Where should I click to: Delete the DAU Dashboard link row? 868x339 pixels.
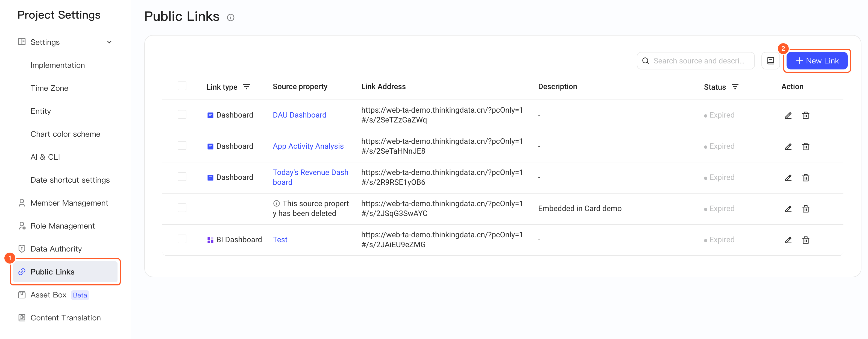805,115
